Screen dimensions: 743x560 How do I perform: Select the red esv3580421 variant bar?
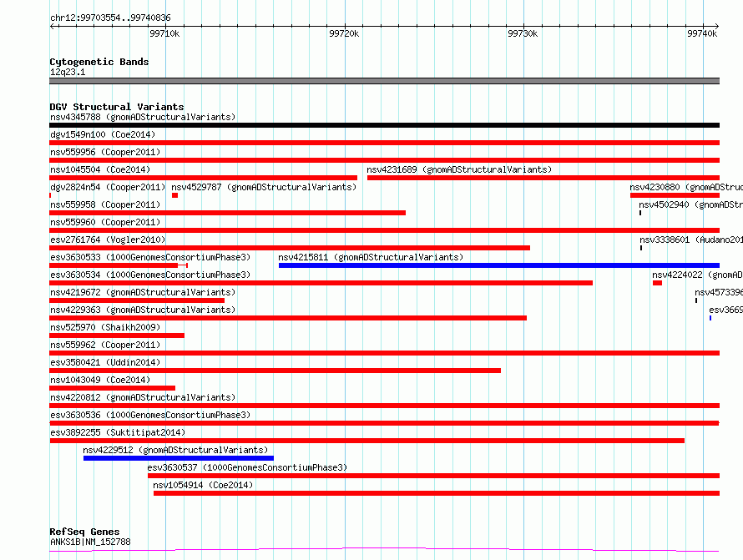click(275, 371)
